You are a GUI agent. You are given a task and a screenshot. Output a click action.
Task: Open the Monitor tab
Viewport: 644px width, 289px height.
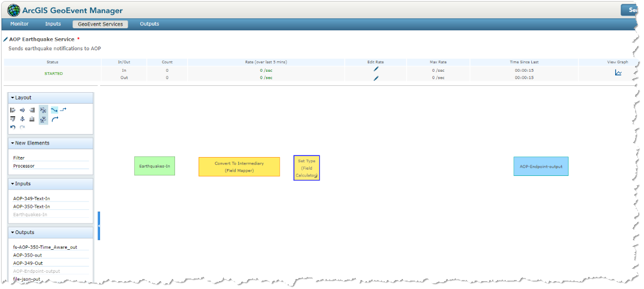(19, 24)
